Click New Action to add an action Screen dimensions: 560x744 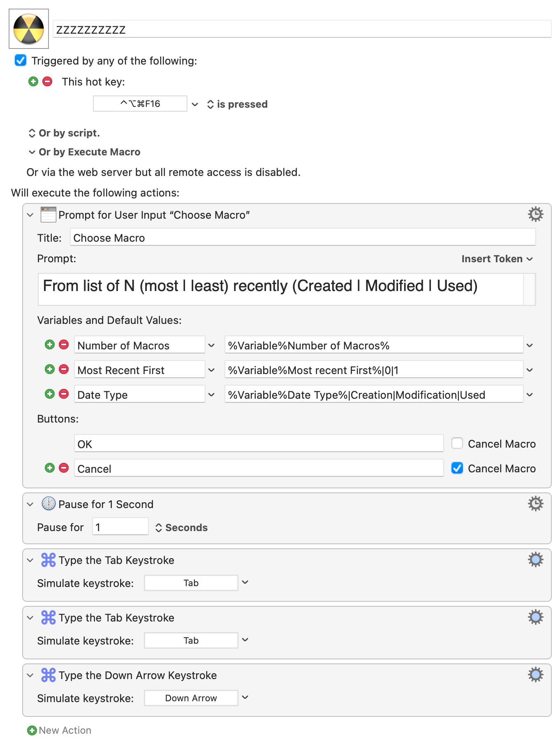tap(60, 730)
